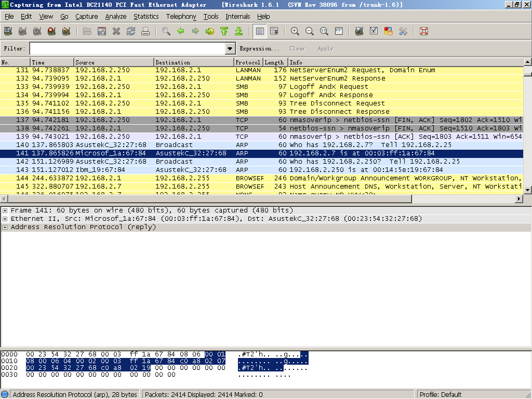
Task: Restart the running live capture
Action: click(x=66, y=32)
